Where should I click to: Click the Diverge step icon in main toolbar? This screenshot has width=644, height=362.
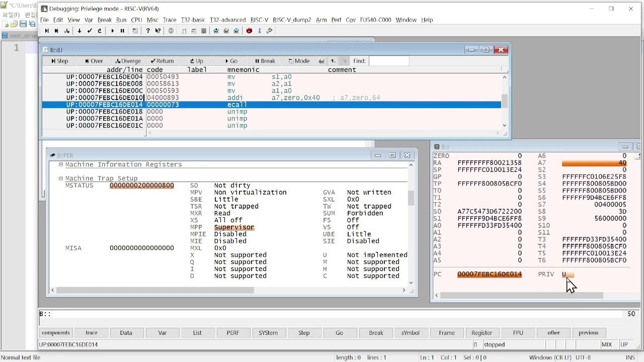[x=67, y=31]
